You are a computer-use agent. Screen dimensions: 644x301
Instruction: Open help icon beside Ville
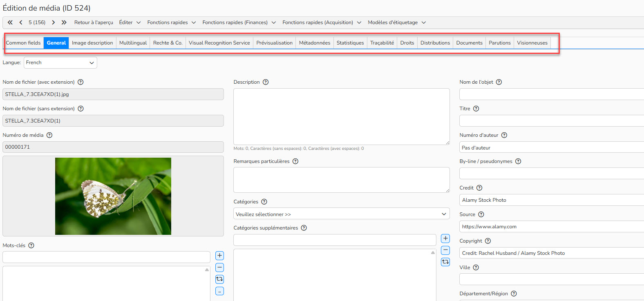(476, 268)
